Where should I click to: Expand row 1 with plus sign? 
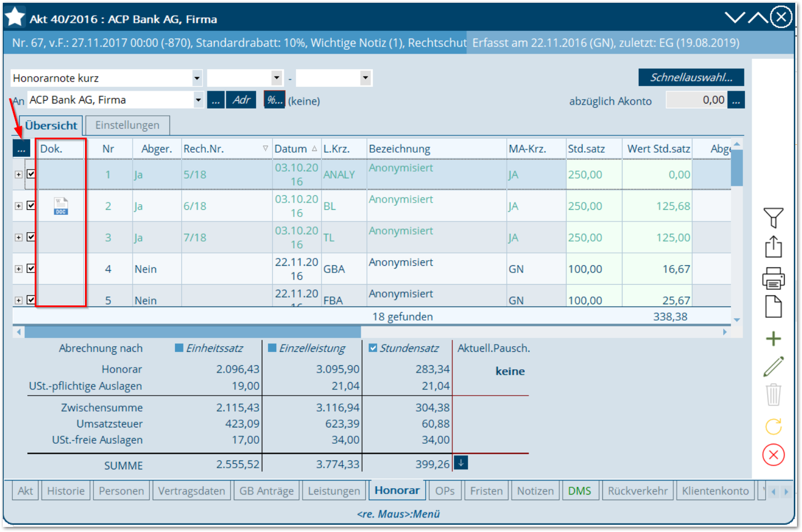click(x=18, y=175)
